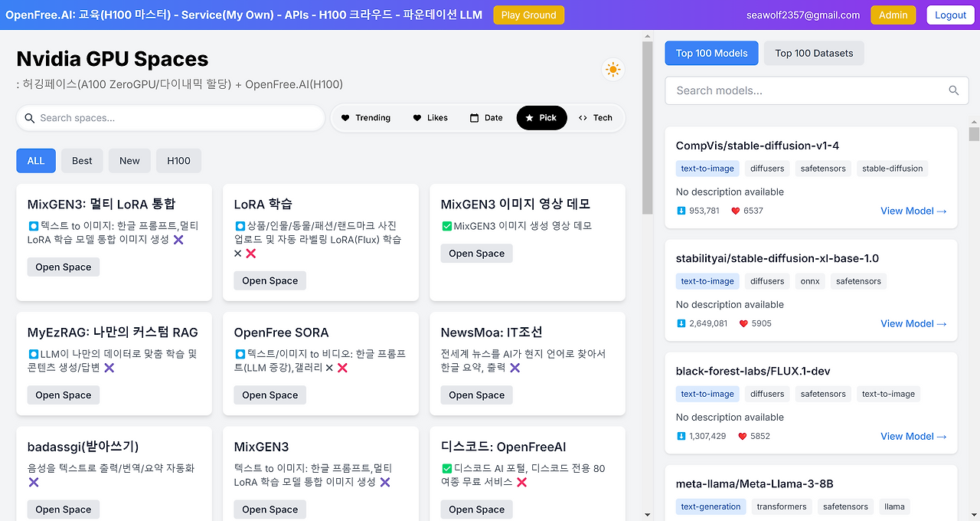Click purple X icon on badassgi card
Screen dimensions: 980x521
[x=33, y=482]
